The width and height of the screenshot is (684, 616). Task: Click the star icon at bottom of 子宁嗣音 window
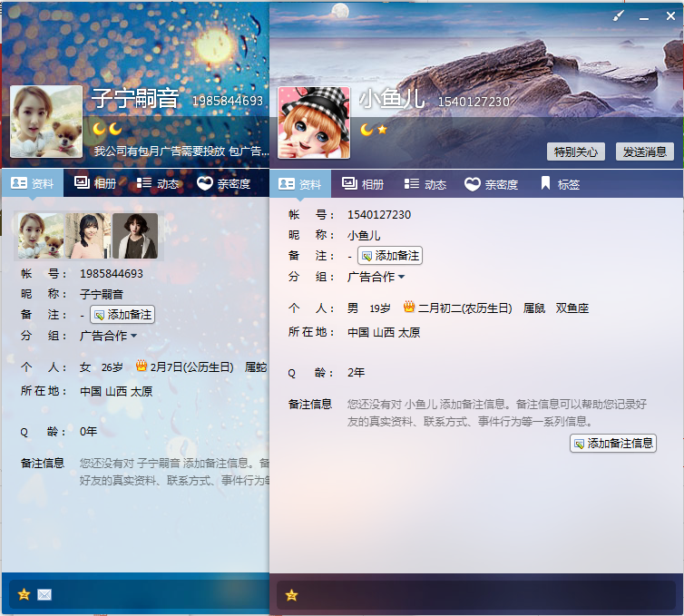[24, 594]
